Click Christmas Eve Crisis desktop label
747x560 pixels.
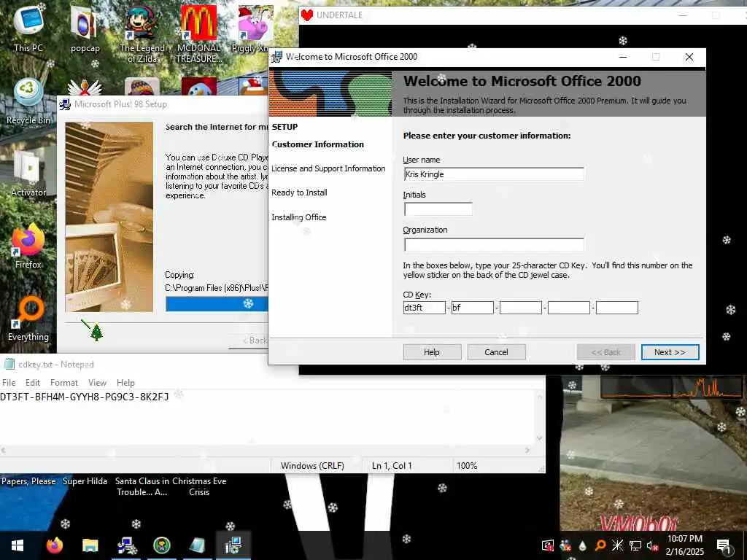[199, 486]
